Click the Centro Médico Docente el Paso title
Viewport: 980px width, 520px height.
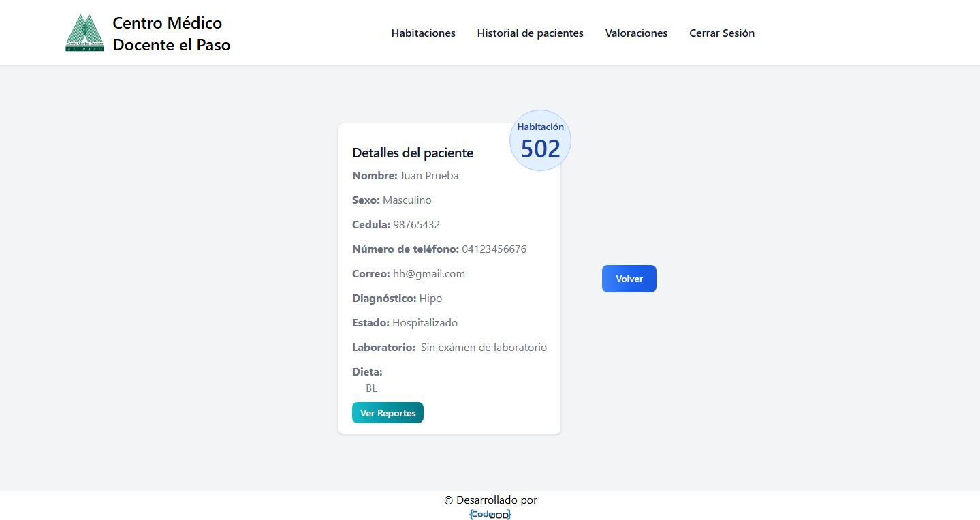point(171,34)
